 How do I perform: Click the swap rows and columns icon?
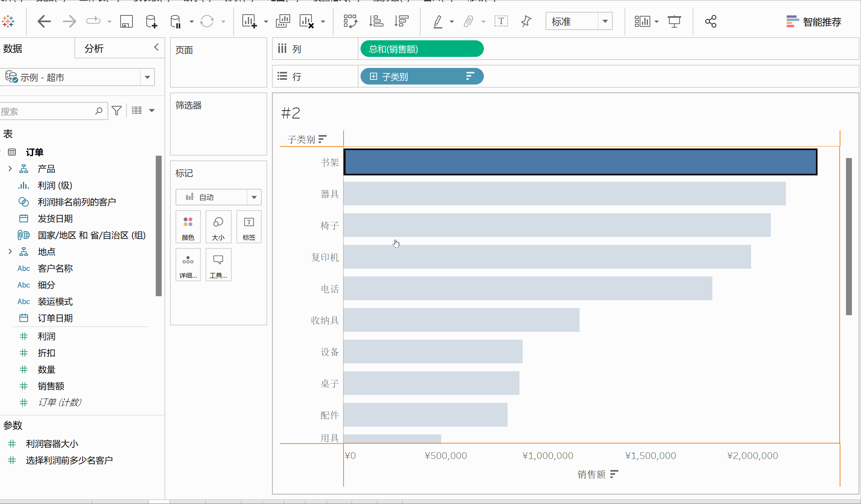(350, 21)
